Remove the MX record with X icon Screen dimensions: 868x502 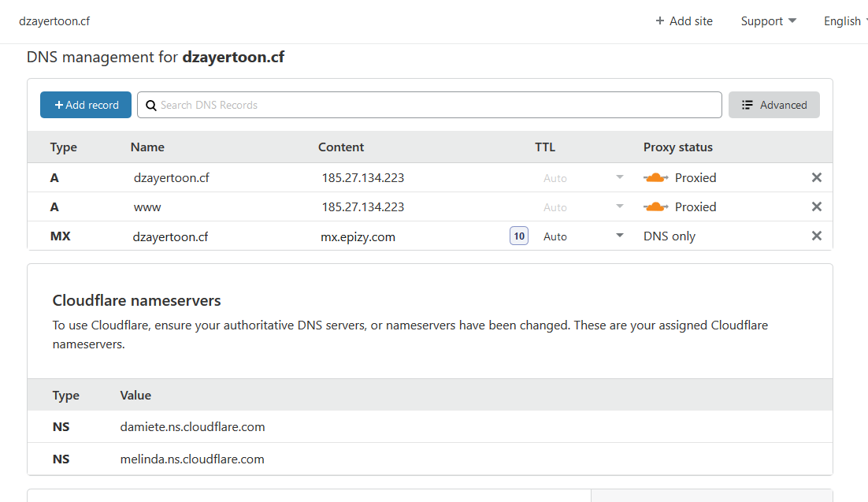pos(816,236)
